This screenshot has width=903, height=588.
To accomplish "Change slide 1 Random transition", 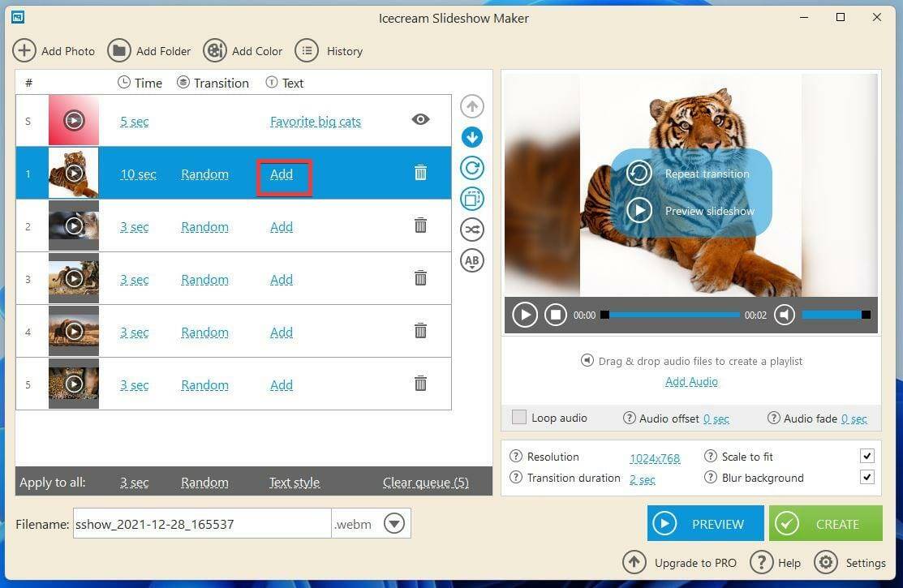I will click(x=204, y=174).
